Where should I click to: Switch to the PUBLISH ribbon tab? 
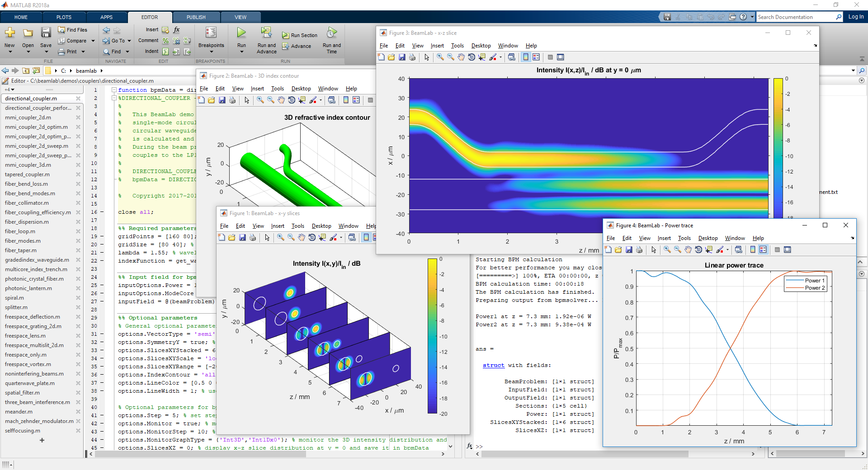point(196,17)
